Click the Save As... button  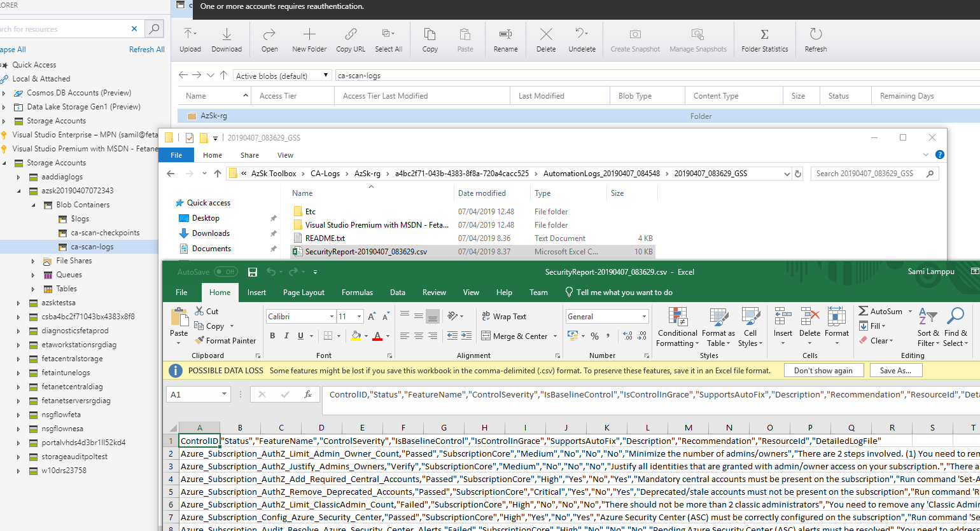[895, 370]
